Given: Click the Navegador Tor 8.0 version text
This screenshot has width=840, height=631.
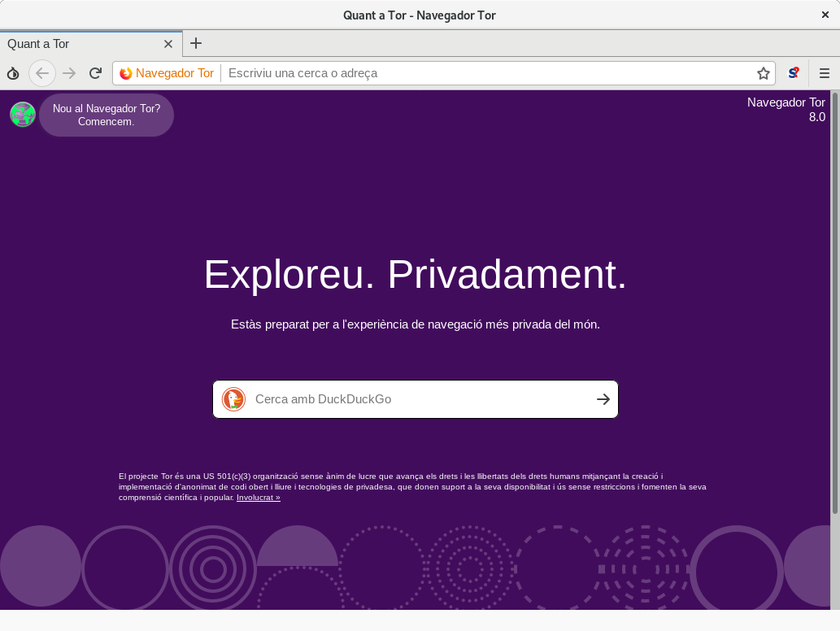Looking at the screenshot, I should [786, 109].
